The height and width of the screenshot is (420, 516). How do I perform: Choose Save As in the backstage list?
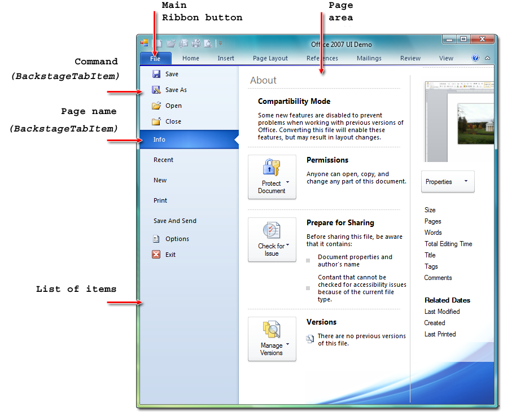(x=176, y=90)
